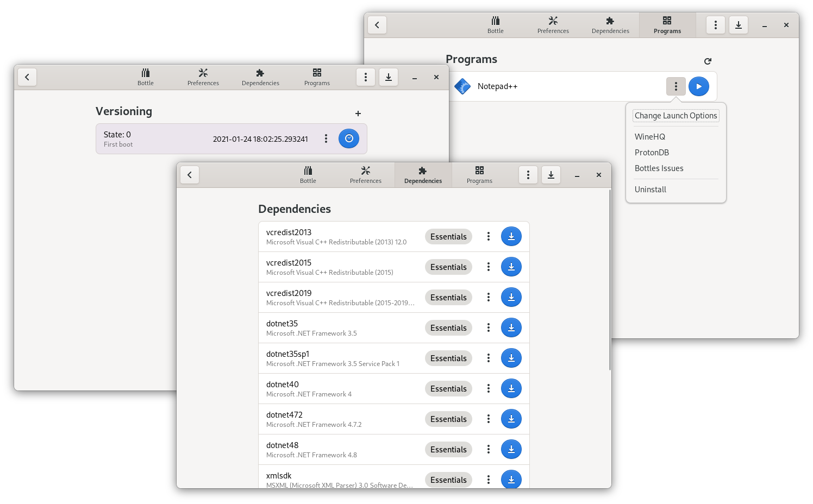813x504 pixels.
Task: Choose Uninstall in the Notepad++ menu
Action: pyautogui.click(x=650, y=190)
